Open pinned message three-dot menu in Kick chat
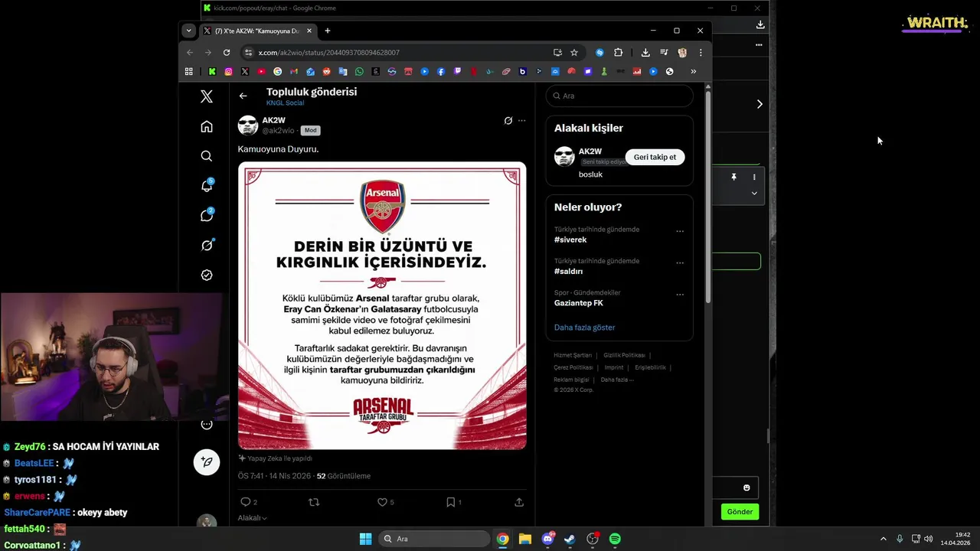 tap(754, 177)
